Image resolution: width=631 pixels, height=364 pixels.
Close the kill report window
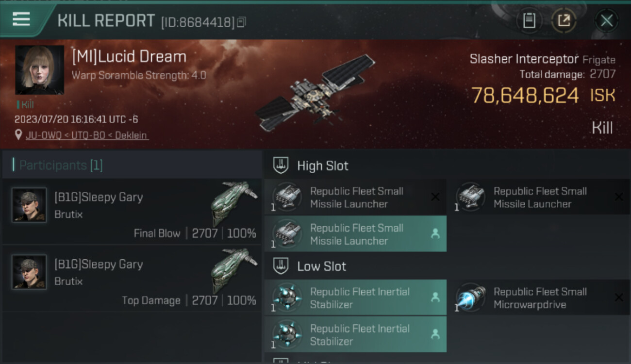click(606, 21)
